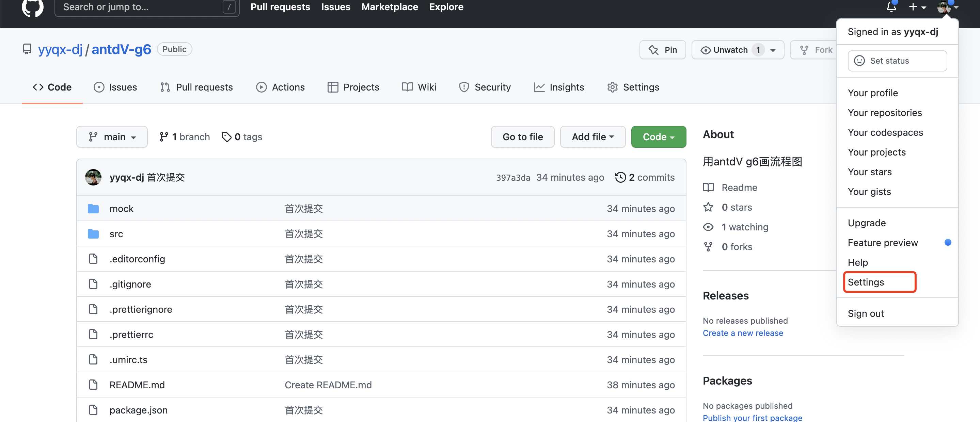
Task: Open the Wiki tab
Action: (x=419, y=87)
